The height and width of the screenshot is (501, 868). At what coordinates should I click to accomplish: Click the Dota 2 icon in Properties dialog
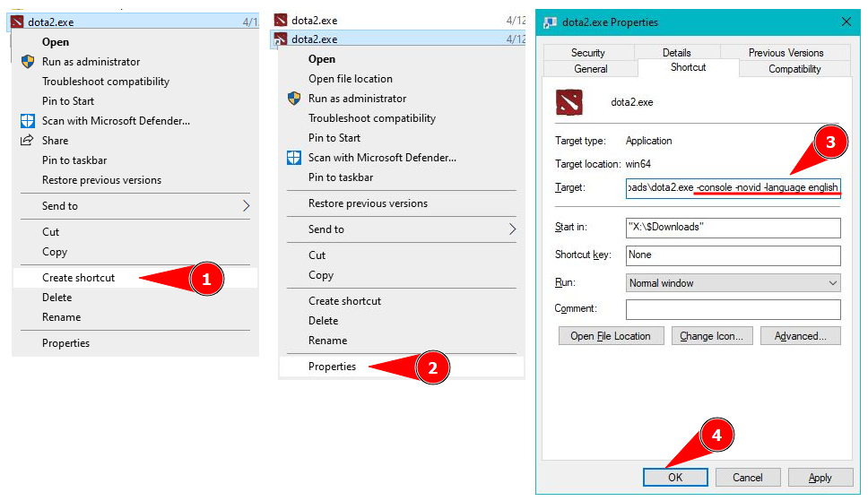pyautogui.click(x=569, y=102)
